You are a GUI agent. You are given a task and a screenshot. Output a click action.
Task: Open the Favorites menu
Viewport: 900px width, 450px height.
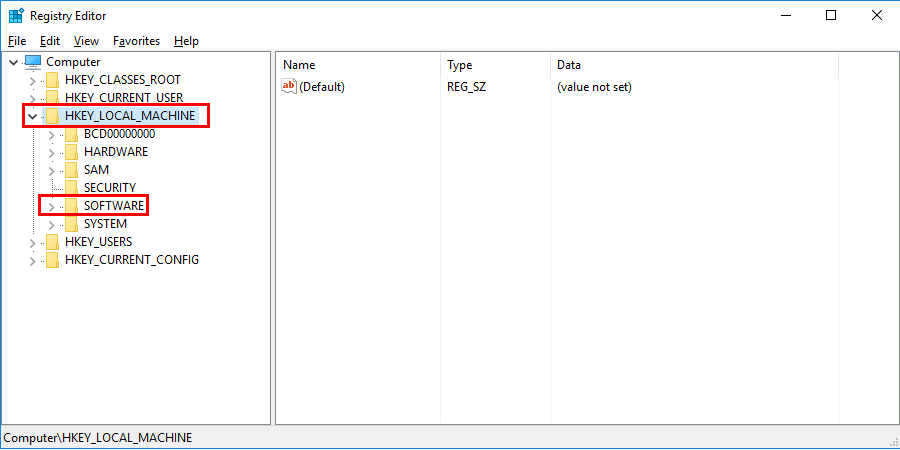pyautogui.click(x=137, y=41)
